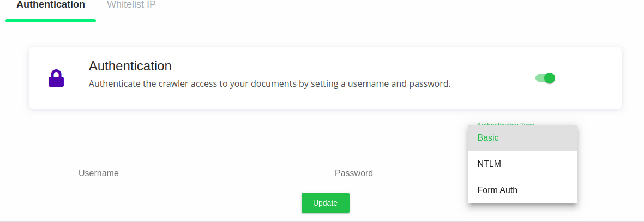Click the green Update button

326,203
